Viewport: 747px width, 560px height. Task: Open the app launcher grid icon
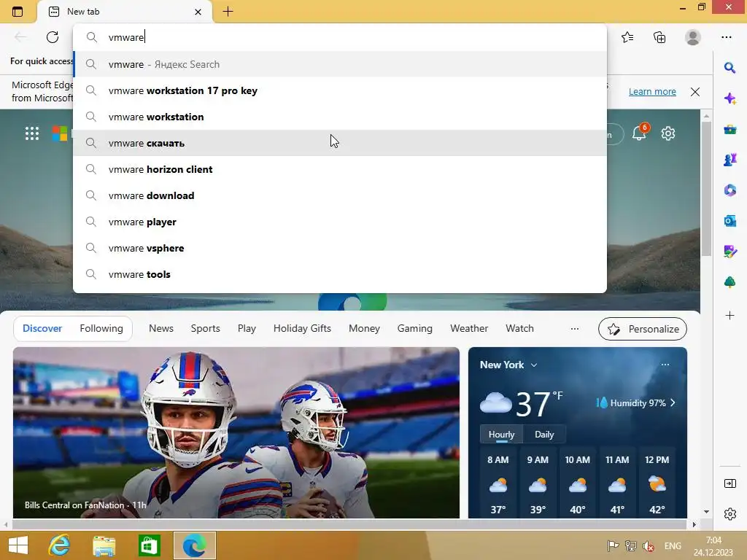coord(32,133)
